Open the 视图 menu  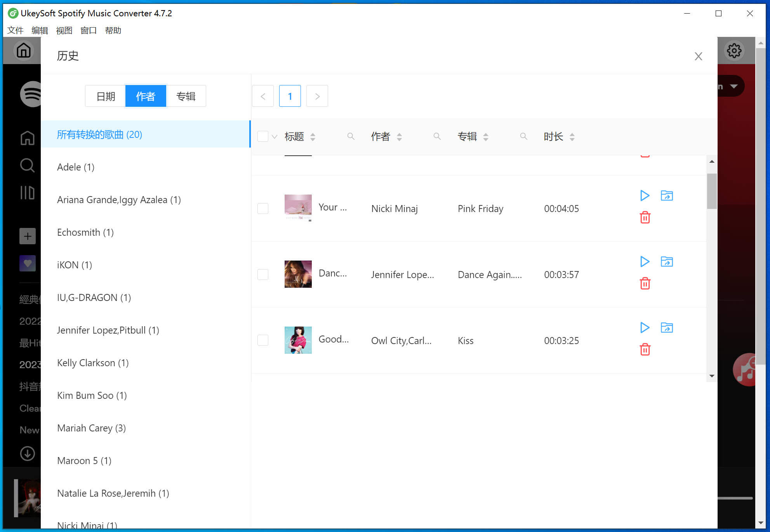tap(64, 30)
